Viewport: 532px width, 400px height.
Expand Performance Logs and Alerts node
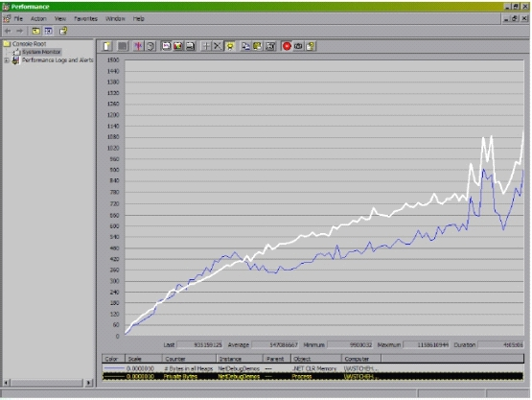[x=7, y=60]
